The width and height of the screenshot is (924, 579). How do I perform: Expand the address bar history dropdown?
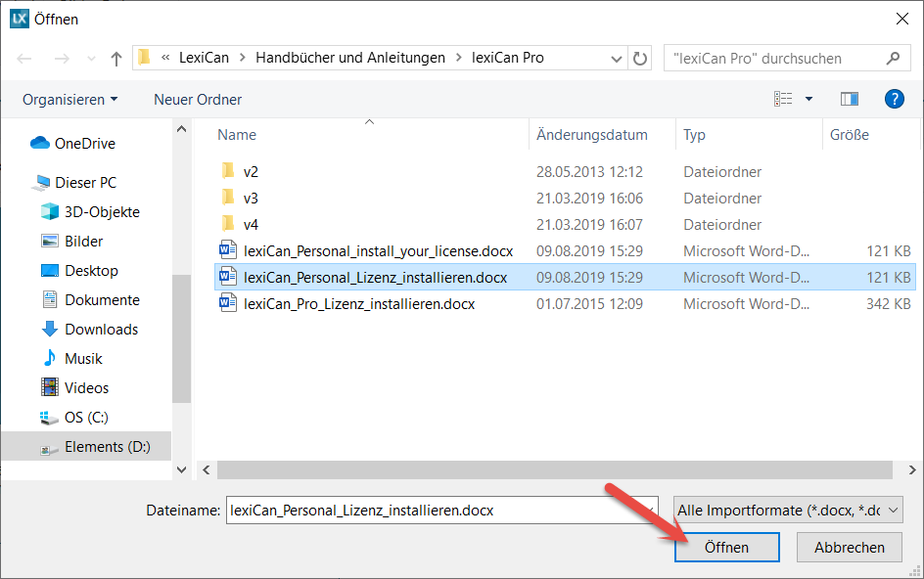tap(617, 59)
